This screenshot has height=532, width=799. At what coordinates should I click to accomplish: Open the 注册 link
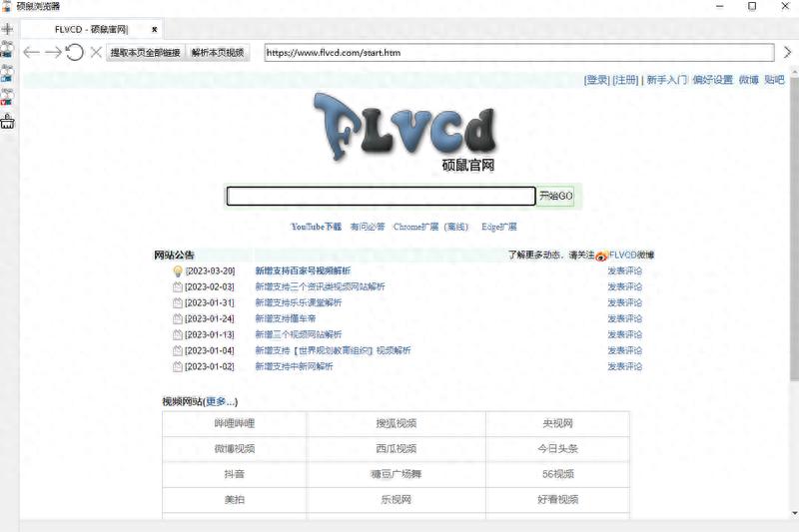coord(625,80)
